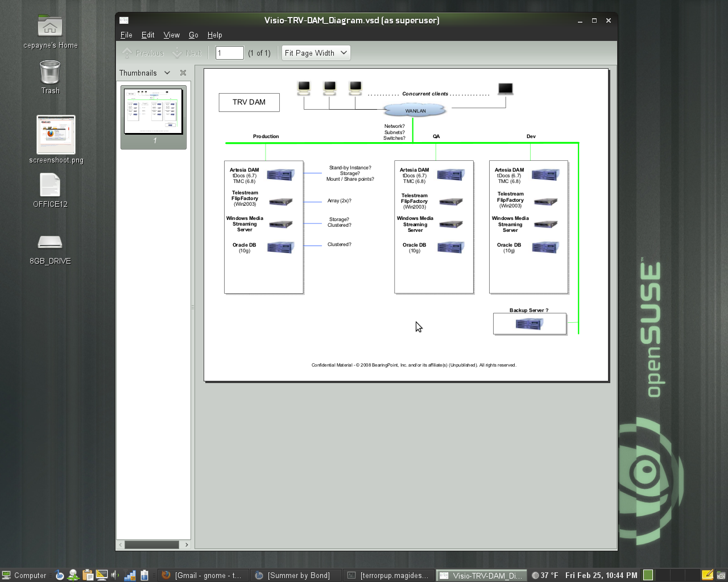
Task: Click the network signal bars icon
Action: [130, 575]
